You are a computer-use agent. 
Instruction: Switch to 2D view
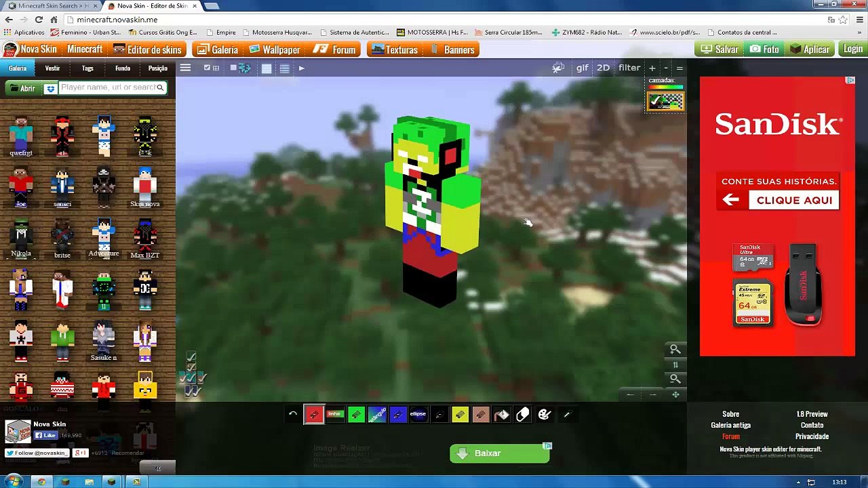[x=603, y=68]
